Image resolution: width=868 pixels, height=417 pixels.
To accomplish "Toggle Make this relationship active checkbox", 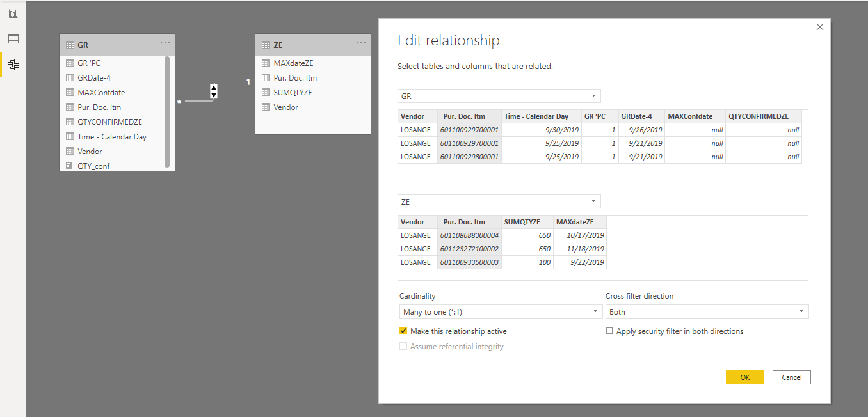I will [x=403, y=331].
